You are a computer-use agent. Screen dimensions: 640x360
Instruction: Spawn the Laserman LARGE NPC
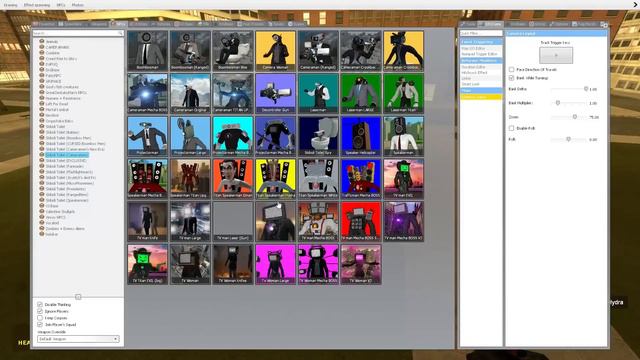pos(361,93)
